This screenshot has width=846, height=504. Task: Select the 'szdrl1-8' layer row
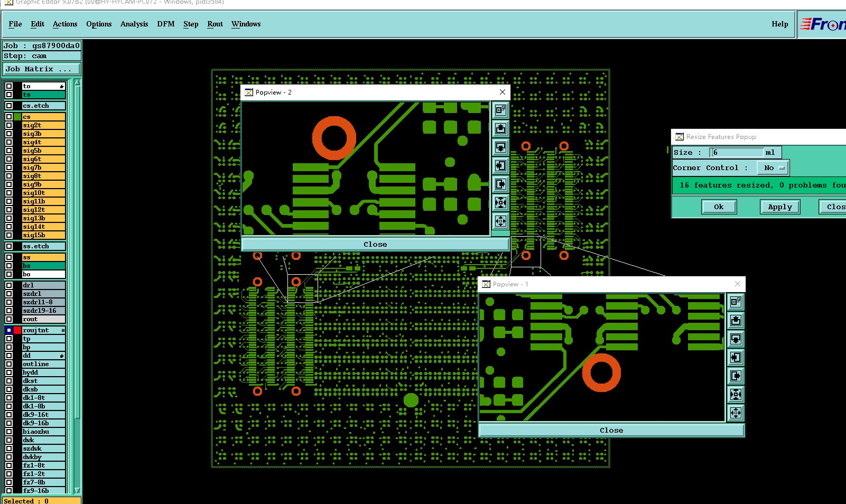click(43, 302)
